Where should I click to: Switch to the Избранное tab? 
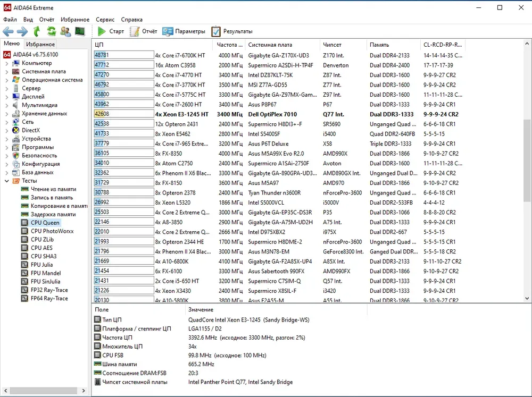[40, 44]
